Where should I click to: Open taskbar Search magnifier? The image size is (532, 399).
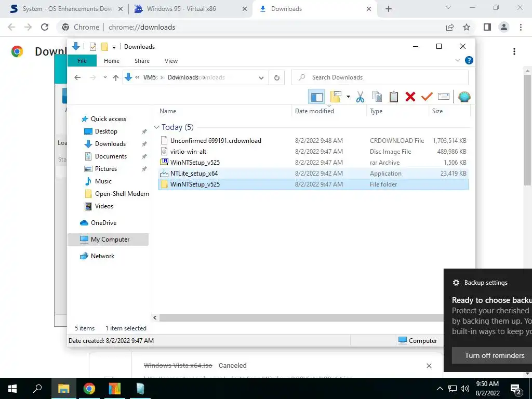point(37,389)
